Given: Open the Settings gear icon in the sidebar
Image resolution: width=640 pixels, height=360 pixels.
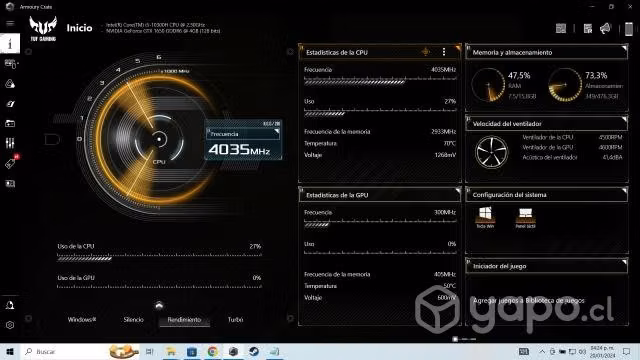Looking at the screenshot, I should click(x=10, y=325).
